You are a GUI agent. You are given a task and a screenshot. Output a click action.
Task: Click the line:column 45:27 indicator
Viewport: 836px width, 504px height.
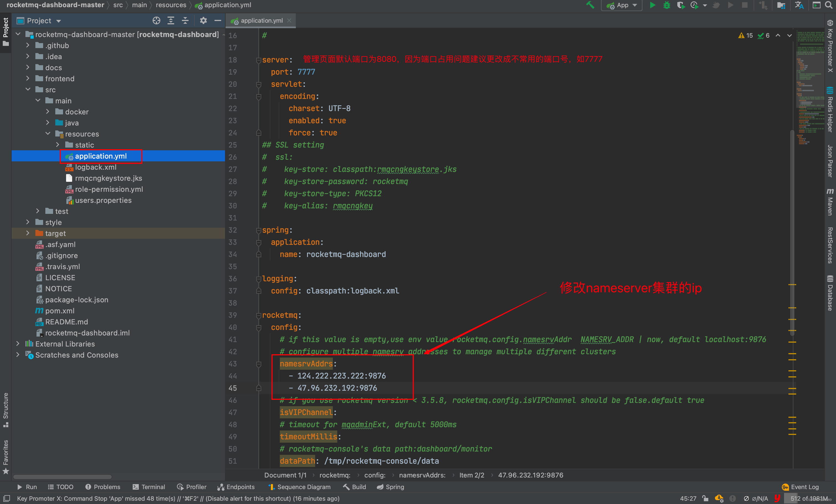688,498
